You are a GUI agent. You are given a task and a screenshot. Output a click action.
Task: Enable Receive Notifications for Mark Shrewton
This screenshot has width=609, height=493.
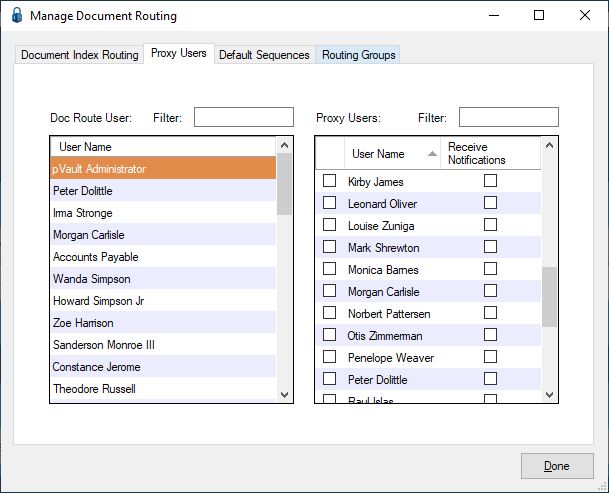pyautogui.click(x=491, y=247)
